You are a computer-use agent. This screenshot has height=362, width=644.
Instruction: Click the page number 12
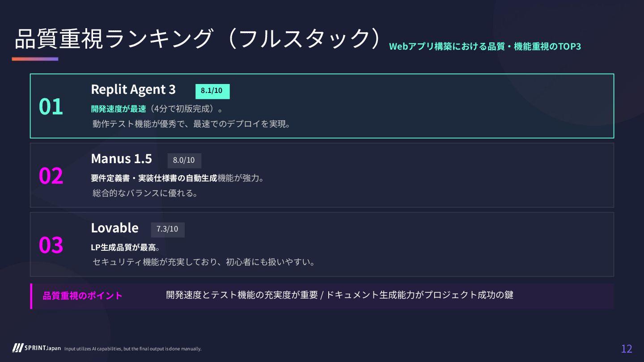pyautogui.click(x=627, y=349)
